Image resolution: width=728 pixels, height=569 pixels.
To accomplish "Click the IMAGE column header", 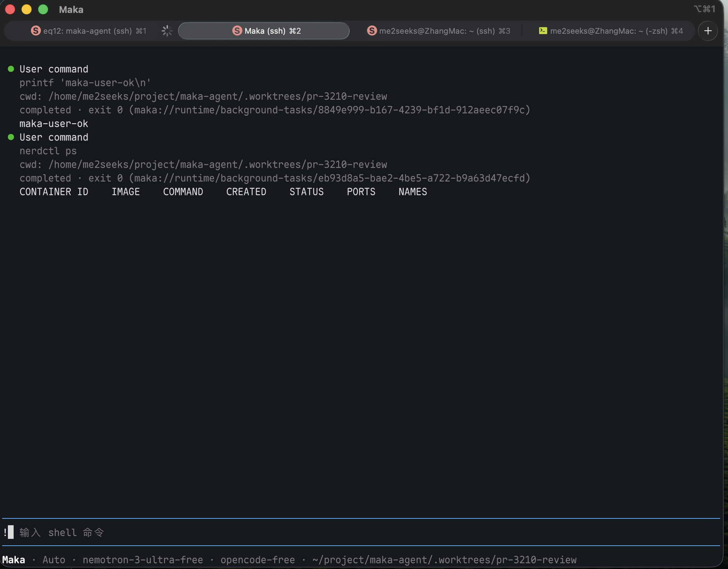I will [126, 192].
